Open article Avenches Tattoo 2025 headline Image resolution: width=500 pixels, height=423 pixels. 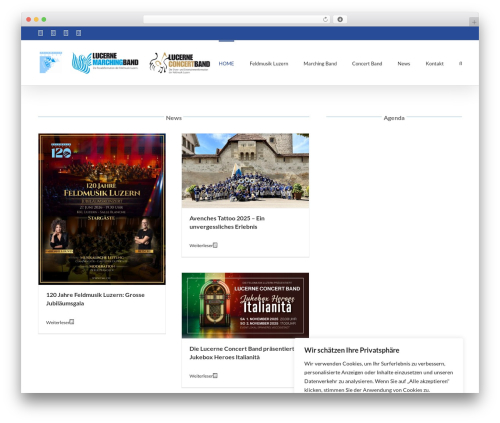tap(227, 222)
